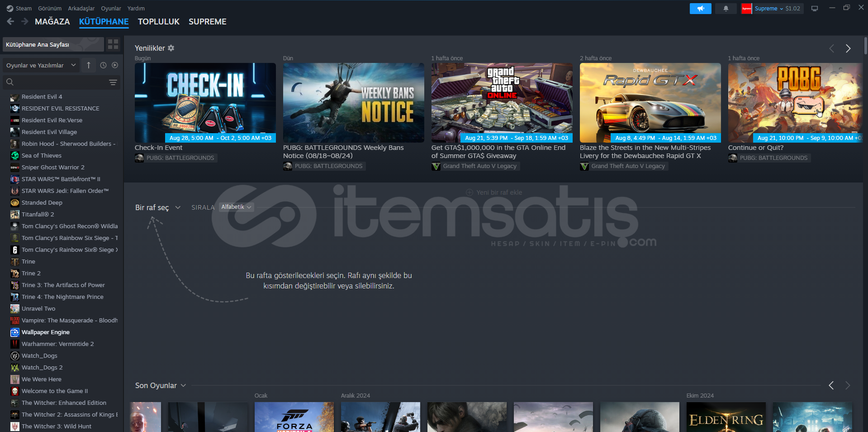Viewport: 868px width, 432px height.
Task: Switch to Big Picture mode monitor icon
Action: 814,8
